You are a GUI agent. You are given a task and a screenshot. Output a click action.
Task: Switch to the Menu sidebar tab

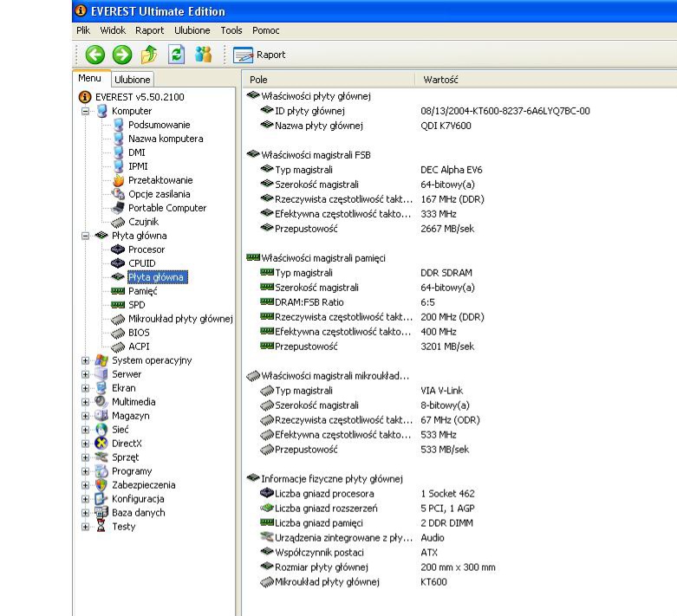[90, 78]
